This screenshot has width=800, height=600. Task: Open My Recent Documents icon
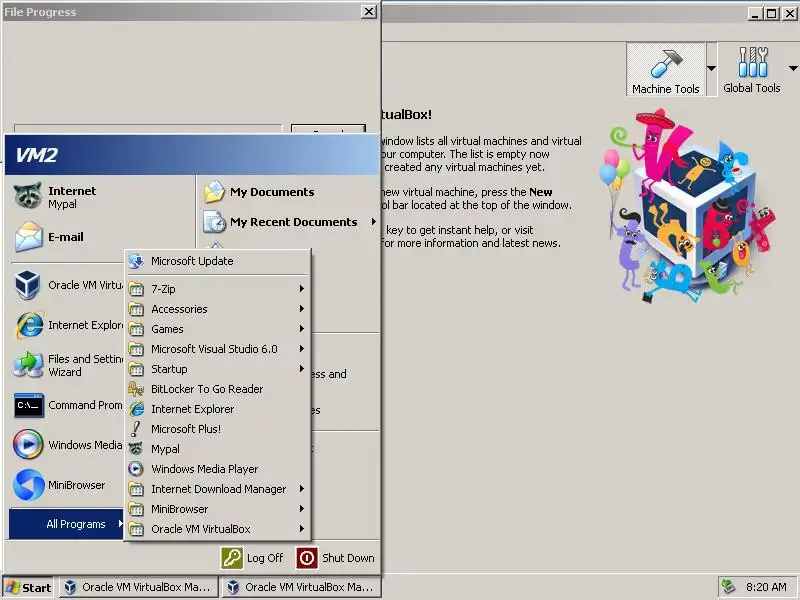coord(214,222)
